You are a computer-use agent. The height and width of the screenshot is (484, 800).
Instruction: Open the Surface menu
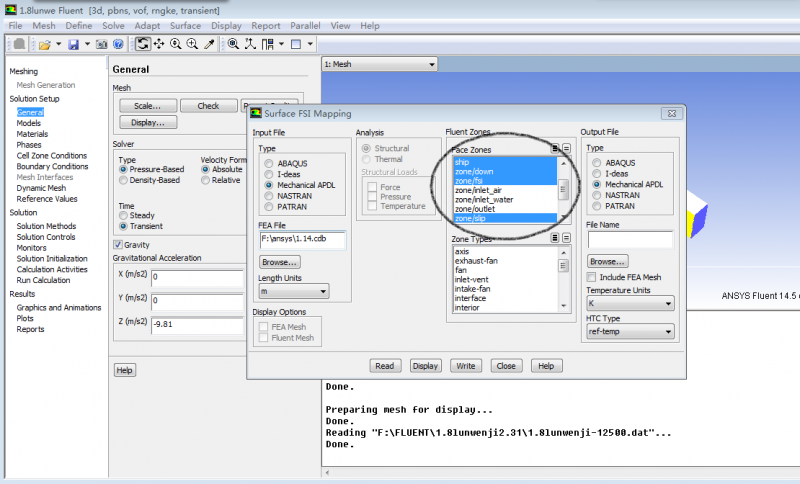click(x=185, y=26)
